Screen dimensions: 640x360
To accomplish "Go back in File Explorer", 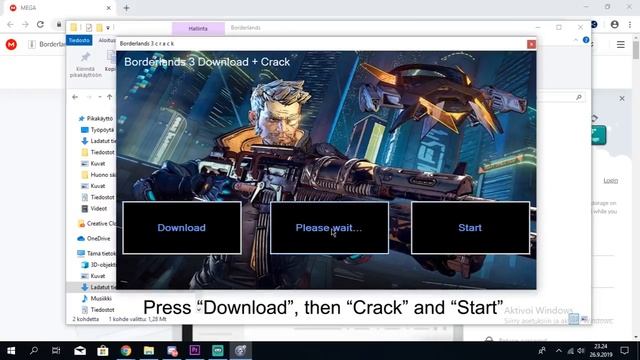I will (75, 97).
